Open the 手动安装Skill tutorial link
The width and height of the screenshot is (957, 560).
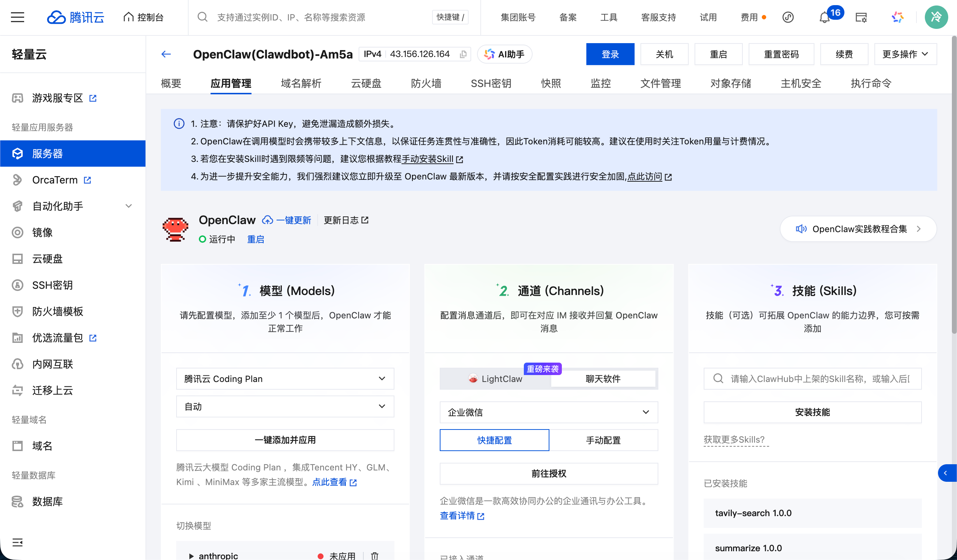click(427, 159)
